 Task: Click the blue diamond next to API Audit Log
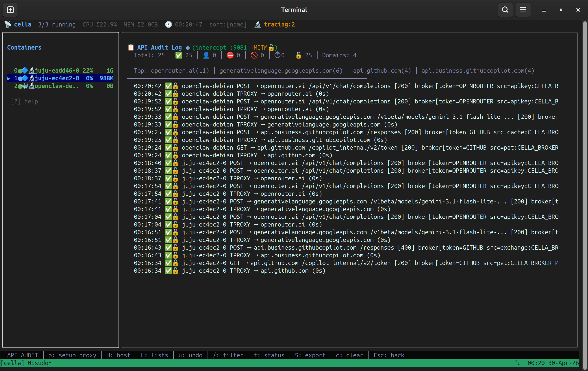pyautogui.click(x=187, y=48)
